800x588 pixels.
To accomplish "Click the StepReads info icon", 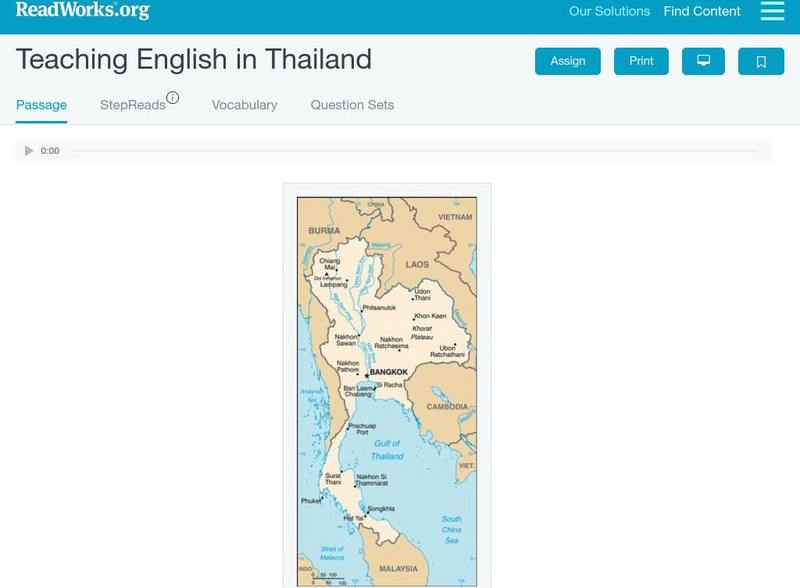I will pyautogui.click(x=173, y=98).
